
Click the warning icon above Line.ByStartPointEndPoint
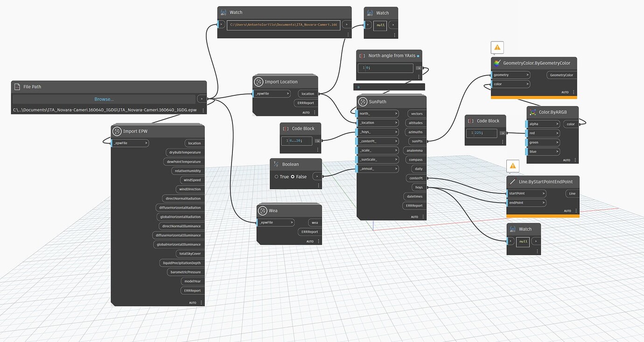[512, 165]
